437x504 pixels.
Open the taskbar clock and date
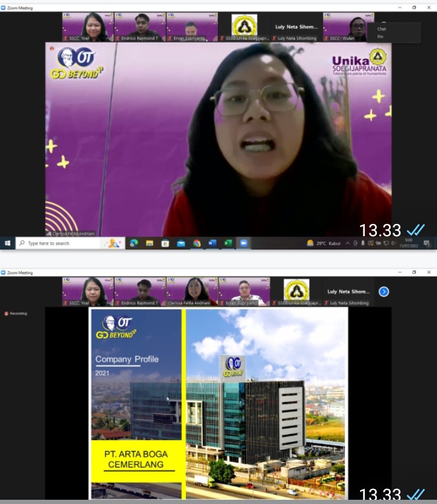(x=408, y=243)
